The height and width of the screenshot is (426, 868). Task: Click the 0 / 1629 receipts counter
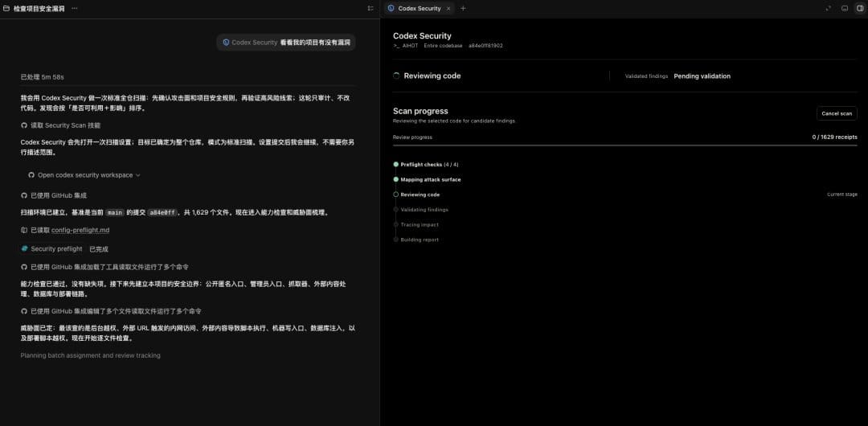(x=835, y=137)
